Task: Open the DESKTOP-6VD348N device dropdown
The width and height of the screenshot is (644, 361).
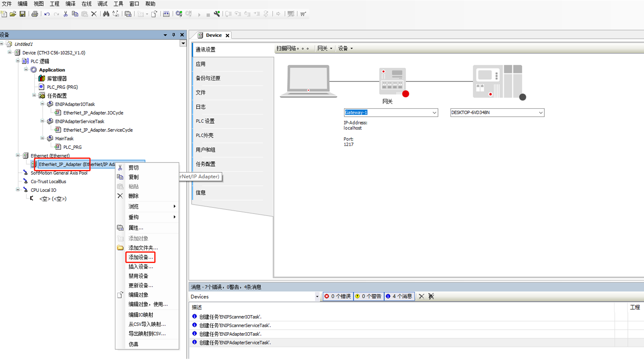Action: [541, 112]
